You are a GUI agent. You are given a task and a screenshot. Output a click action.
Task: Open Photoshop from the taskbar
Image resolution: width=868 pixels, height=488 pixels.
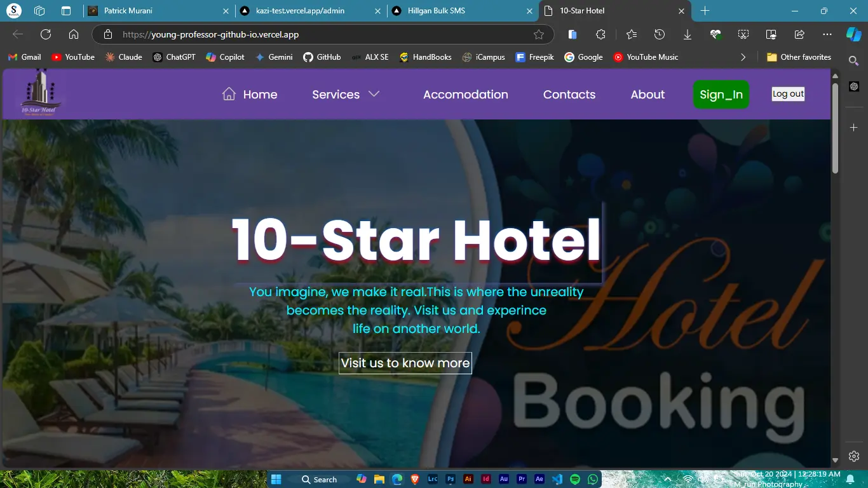(451, 479)
